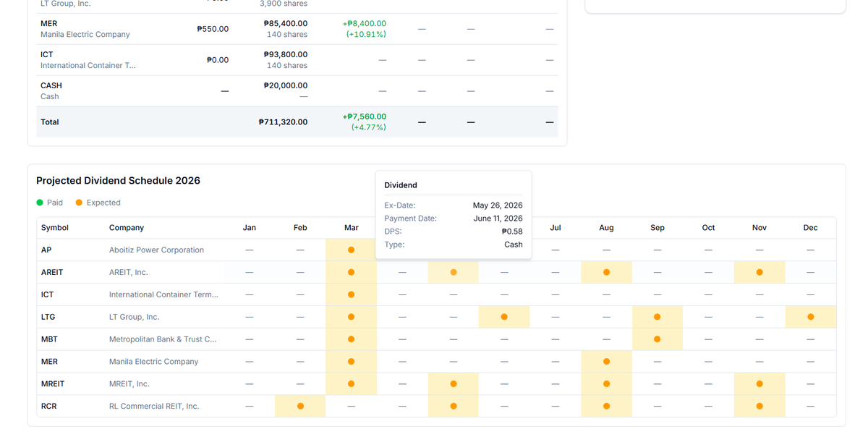The width and height of the screenshot is (868, 442).
Task: Select MBT symbol in dividend schedule
Action: coord(49,339)
